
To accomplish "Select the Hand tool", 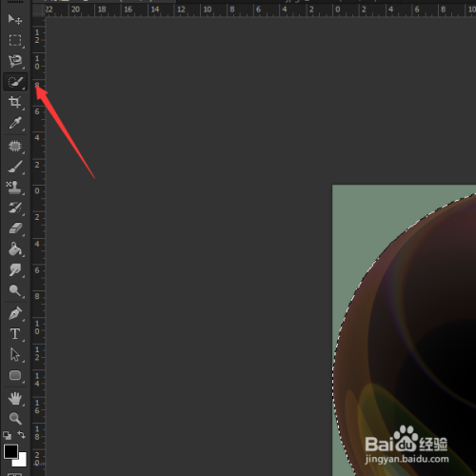I will (x=15, y=399).
